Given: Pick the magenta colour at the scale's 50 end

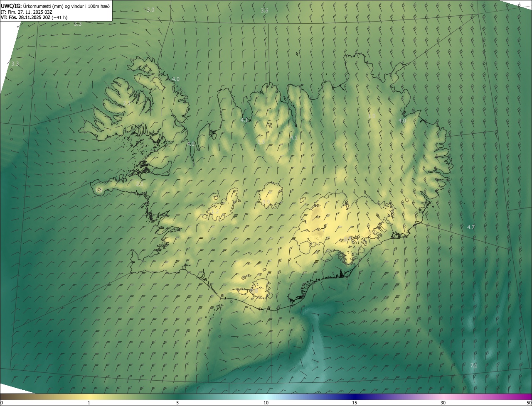Looking at the screenshot, I should (529, 396).
